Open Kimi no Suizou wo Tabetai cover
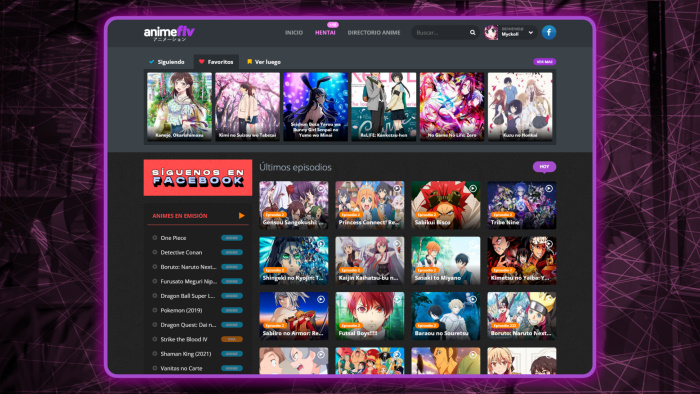 pos(247,107)
